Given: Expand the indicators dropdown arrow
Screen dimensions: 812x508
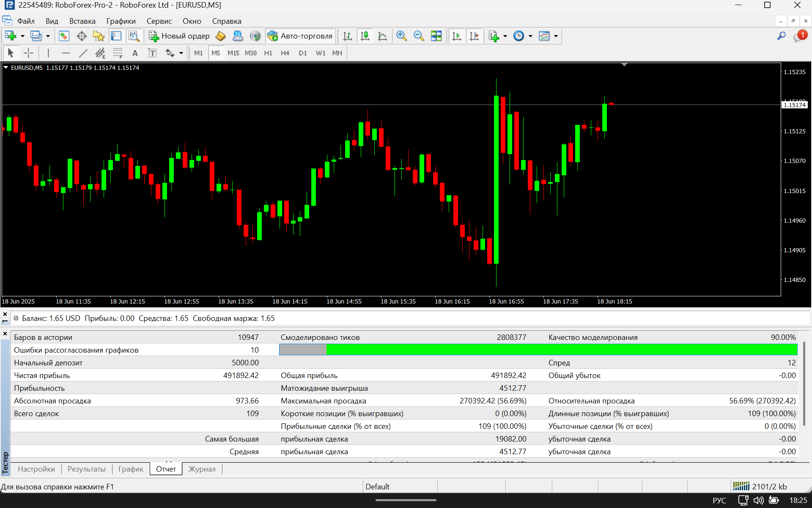Looking at the screenshot, I should [505, 36].
